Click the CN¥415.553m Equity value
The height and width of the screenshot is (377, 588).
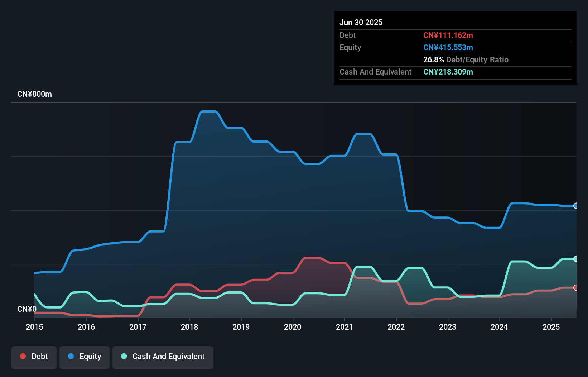[x=448, y=47]
